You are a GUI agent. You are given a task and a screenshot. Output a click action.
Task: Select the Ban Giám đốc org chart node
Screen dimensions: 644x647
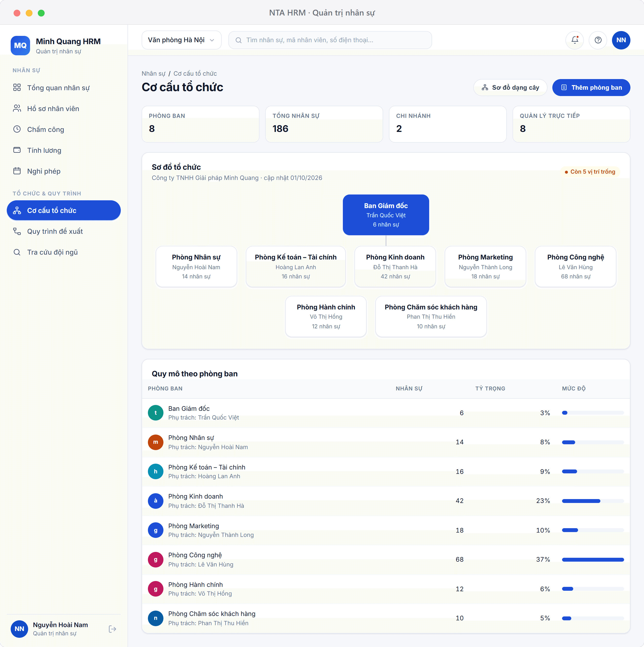(386, 215)
